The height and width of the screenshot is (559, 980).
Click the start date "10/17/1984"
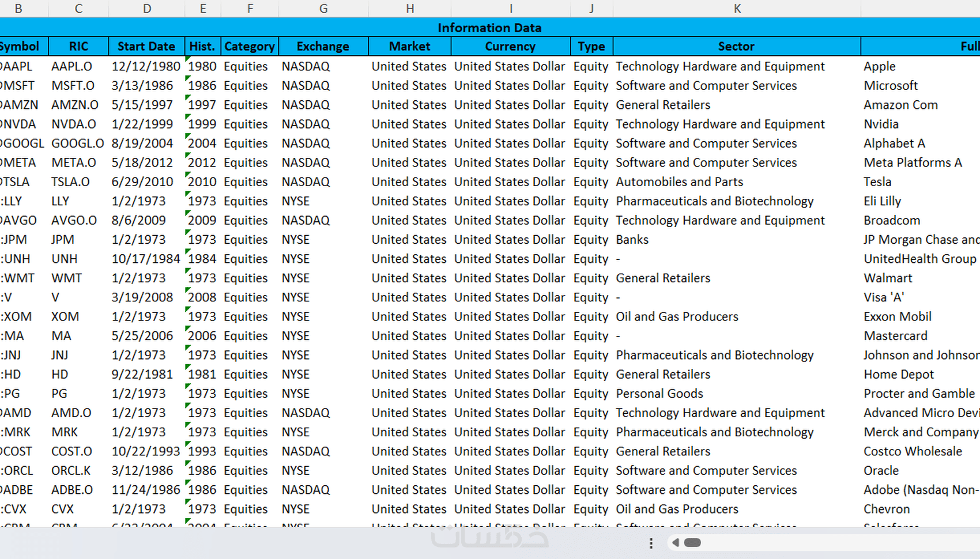[x=146, y=259]
